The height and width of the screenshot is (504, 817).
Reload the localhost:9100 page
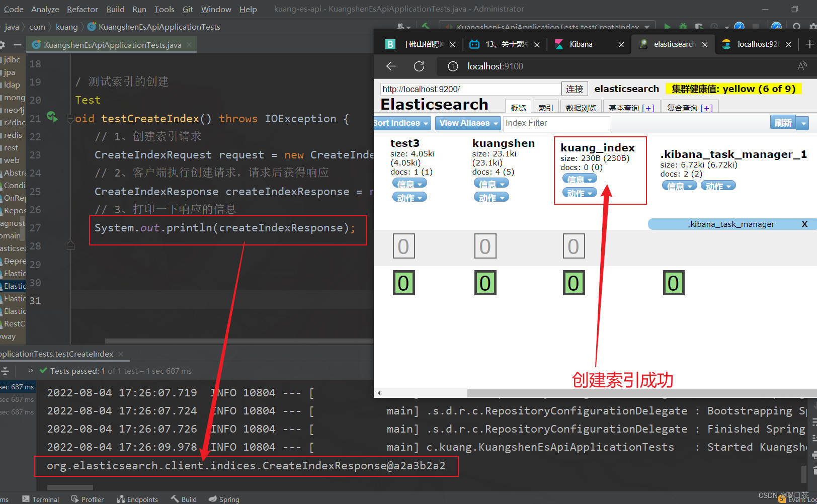[419, 66]
